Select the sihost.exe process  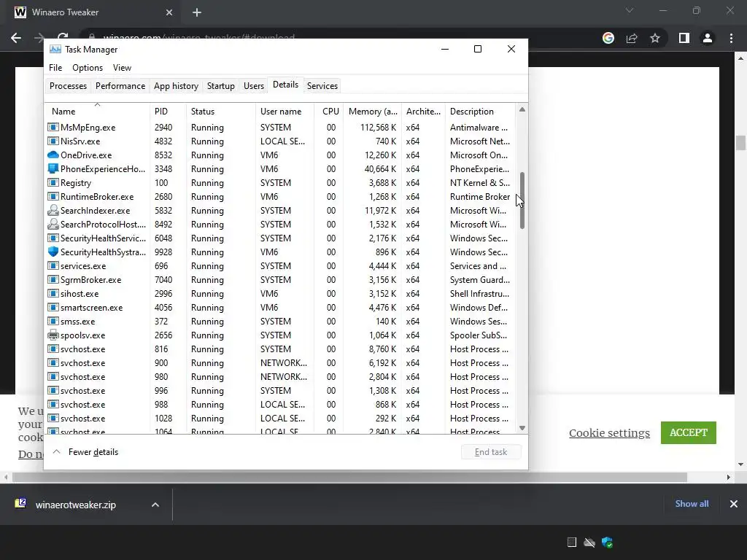tap(281, 293)
